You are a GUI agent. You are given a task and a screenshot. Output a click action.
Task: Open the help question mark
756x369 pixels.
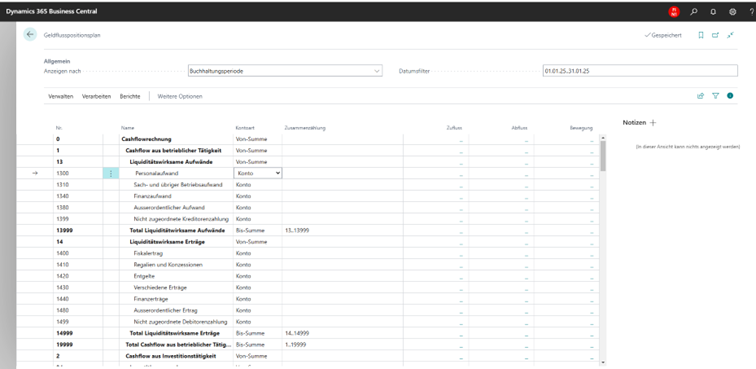coord(752,12)
